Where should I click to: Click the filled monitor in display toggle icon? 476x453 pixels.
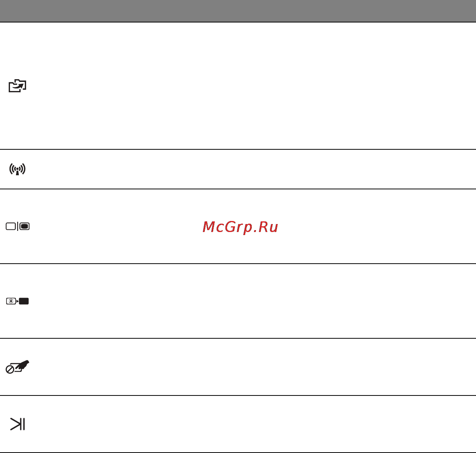click(x=24, y=226)
